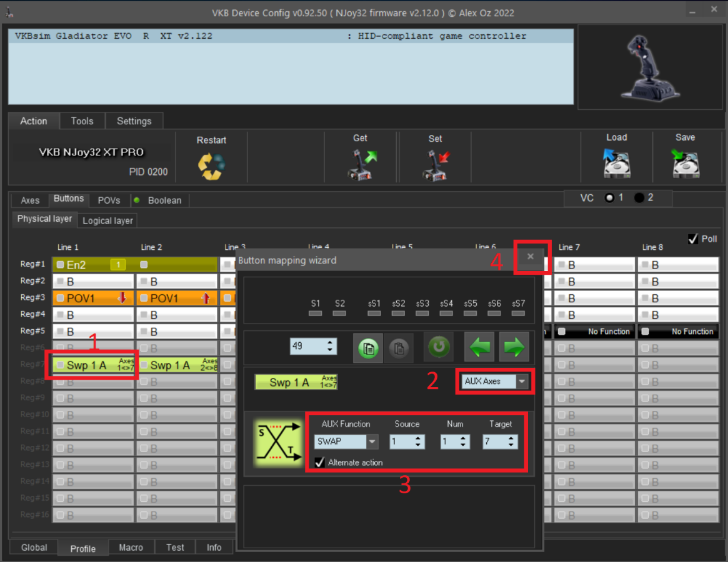The image size is (728, 562).
Task: Click the S2 shift indicator
Action: point(339,313)
